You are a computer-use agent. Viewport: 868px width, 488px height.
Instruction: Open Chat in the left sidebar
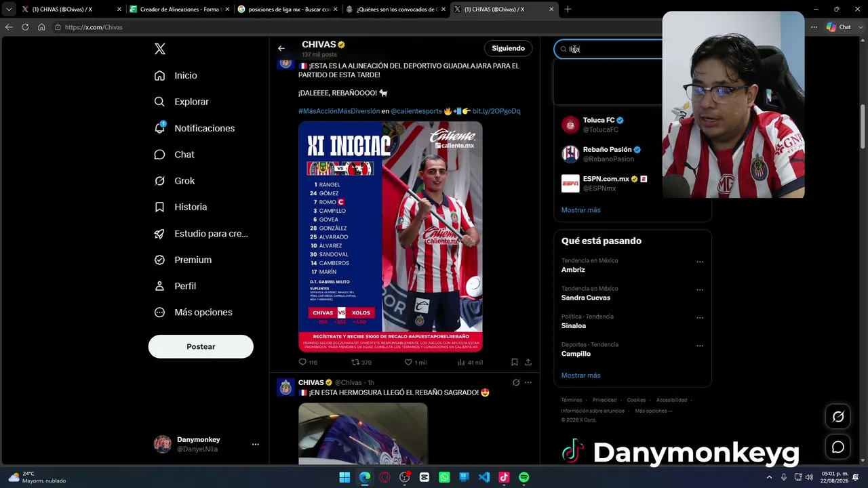tap(174, 155)
